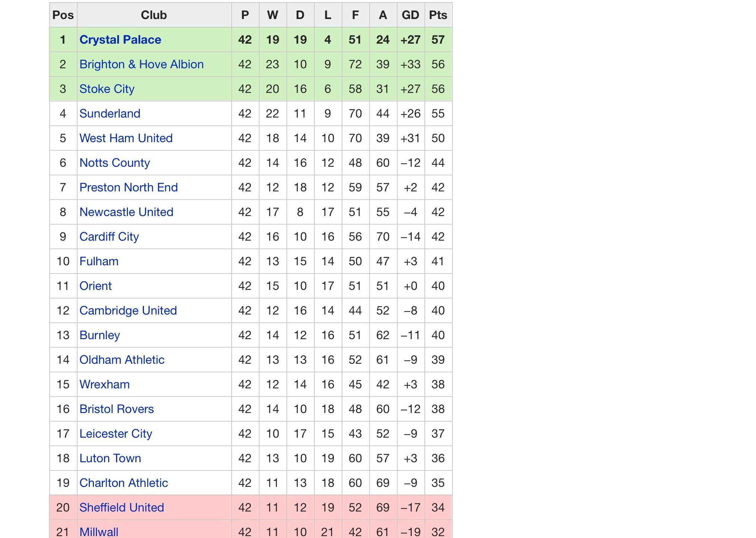Open the Luton Town link
This screenshot has width=756, height=538.
pyautogui.click(x=110, y=458)
